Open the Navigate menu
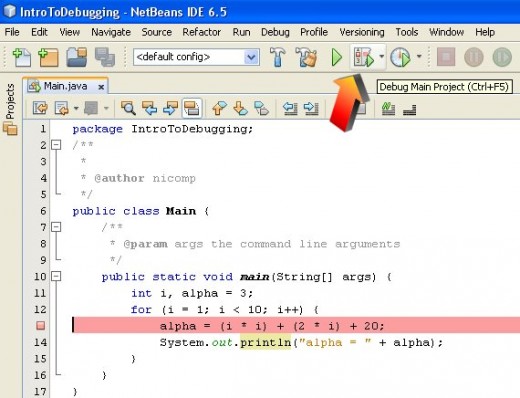This screenshot has height=398, width=520. click(x=111, y=32)
